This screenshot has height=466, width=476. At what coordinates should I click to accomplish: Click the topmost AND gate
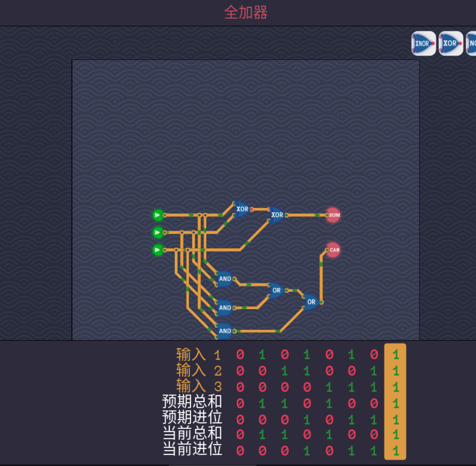click(x=225, y=279)
